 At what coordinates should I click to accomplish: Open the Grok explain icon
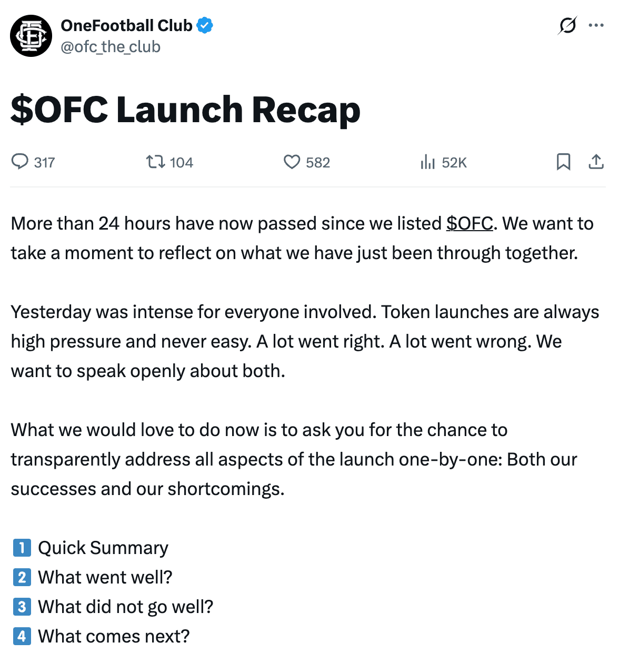click(567, 25)
